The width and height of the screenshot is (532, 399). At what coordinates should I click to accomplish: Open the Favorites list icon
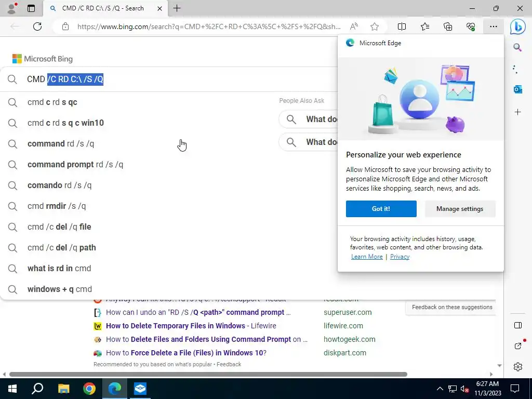[425, 26]
